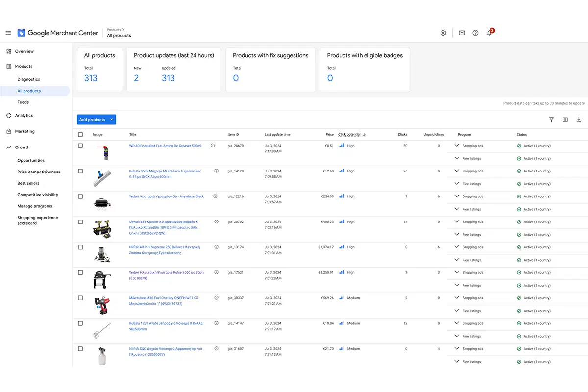Select checkbox for Weber Go-Anywhere product
Viewport: 588px width, 392px height.
(x=80, y=196)
